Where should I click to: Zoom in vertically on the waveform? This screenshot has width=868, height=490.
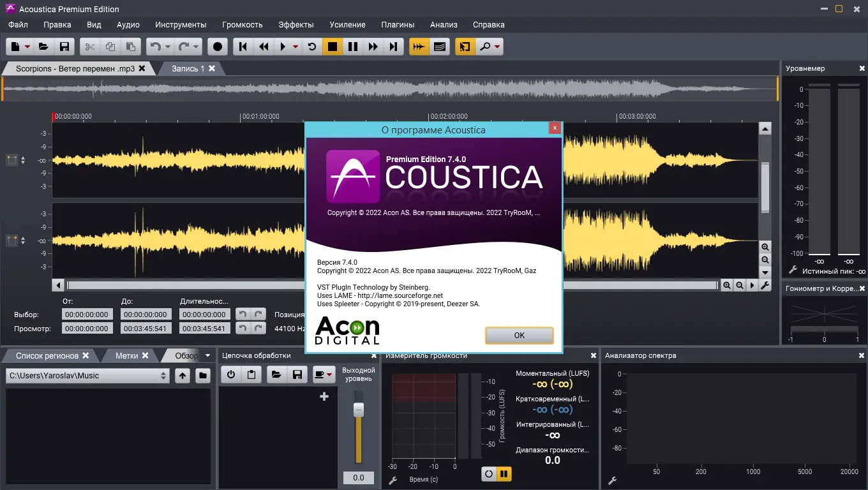point(765,247)
